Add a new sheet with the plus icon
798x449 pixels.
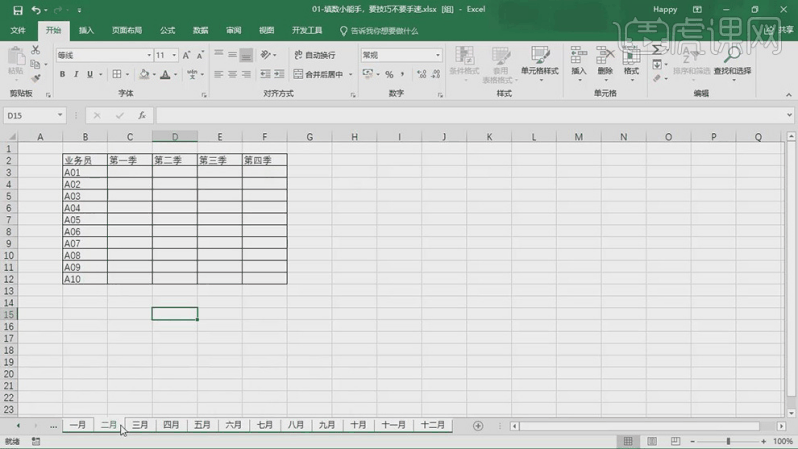tap(478, 426)
